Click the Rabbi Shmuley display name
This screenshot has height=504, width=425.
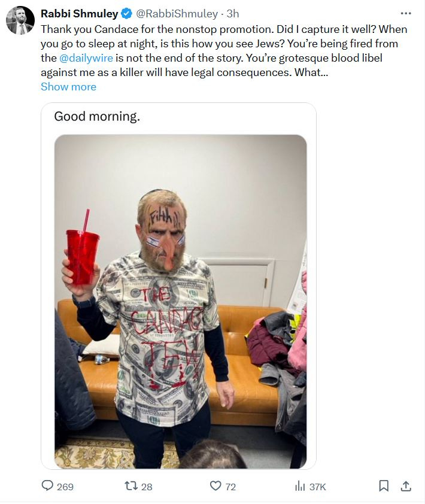coord(80,14)
